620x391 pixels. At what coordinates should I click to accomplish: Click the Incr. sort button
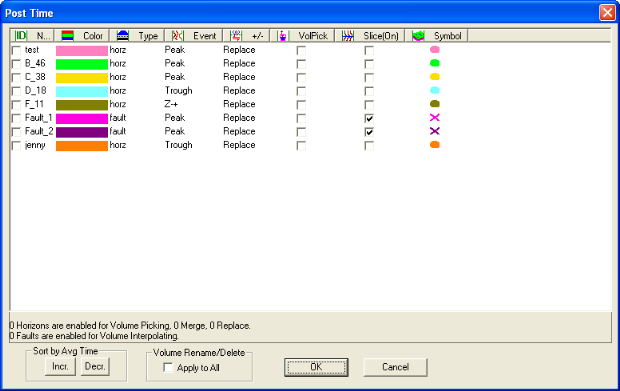coord(60,367)
